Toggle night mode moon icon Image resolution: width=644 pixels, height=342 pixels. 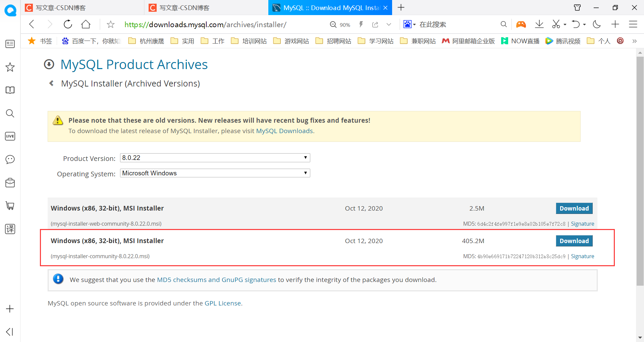[x=597, y=24]
